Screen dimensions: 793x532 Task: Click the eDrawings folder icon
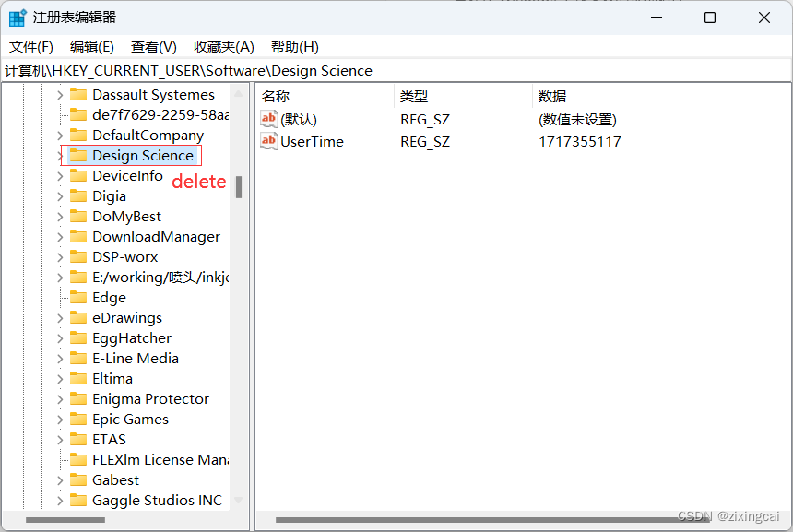pyautogui.click(x=77, y=317)
